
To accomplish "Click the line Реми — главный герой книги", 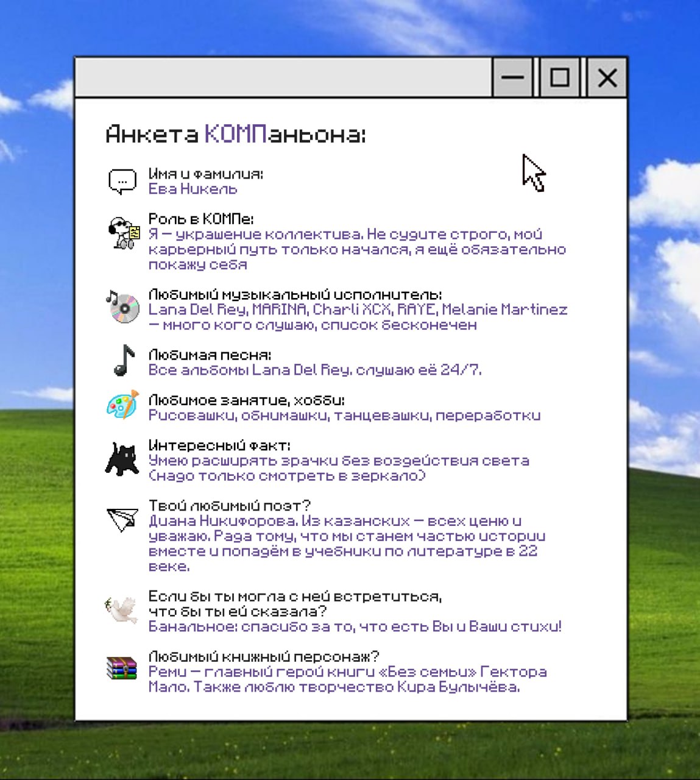I will tap(348, 672).
